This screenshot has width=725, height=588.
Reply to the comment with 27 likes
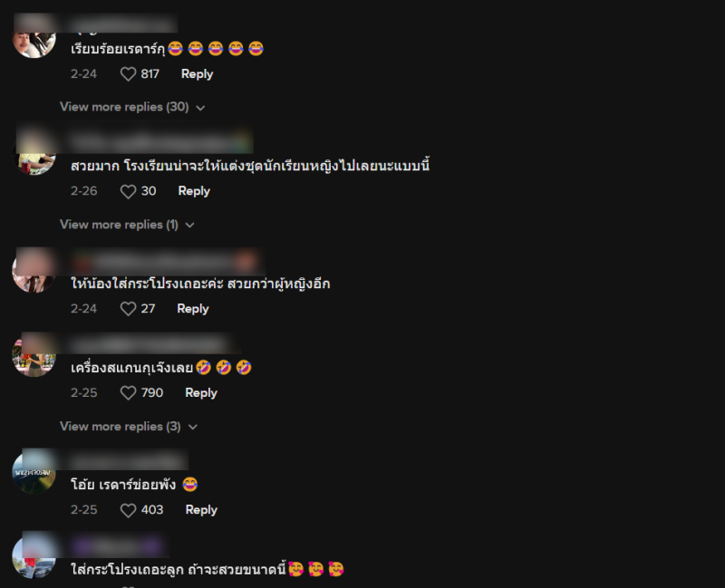tap(193, 309)
